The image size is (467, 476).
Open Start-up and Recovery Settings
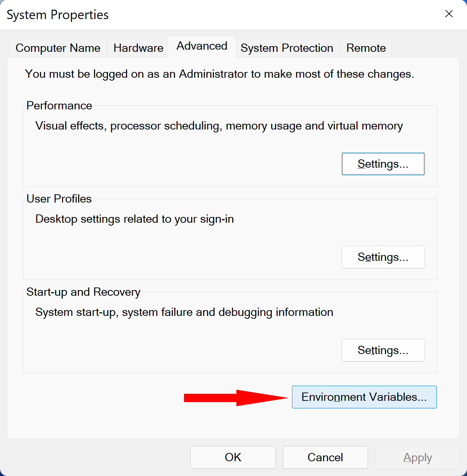(x=383, y=350)
